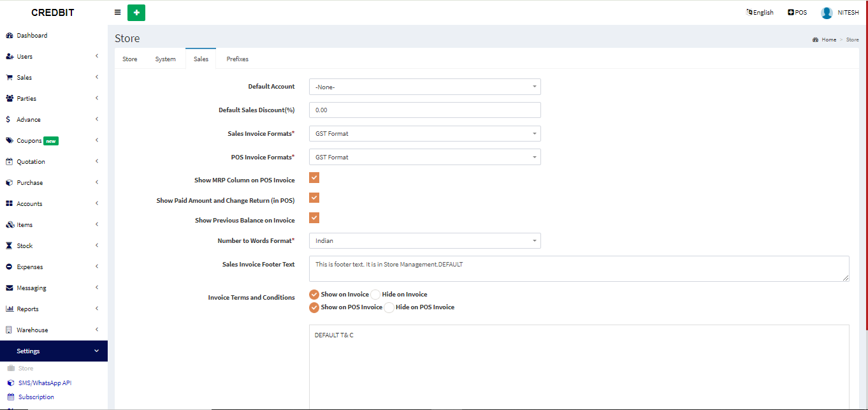This screenshot has height=410, width=868.
Task: Open the Sales Invoice Formats dropdown
Action: pos(425,134)
